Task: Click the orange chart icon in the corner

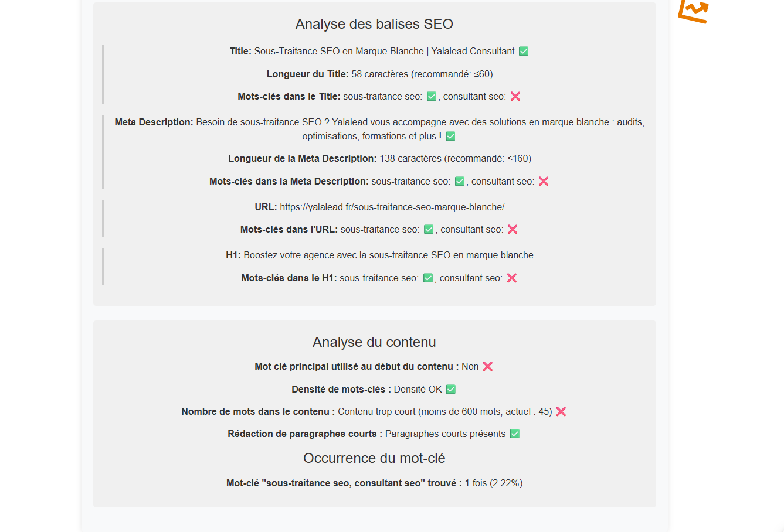Action: (693, 11)
